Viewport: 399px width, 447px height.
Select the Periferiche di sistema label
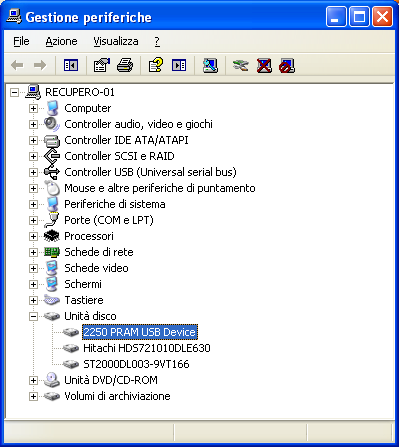115,204
